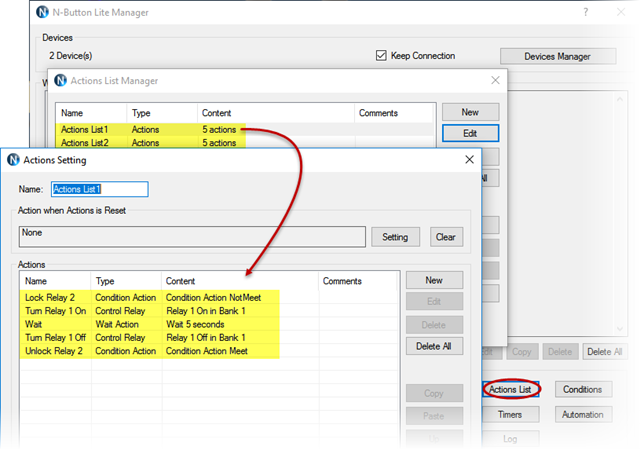Screen dimensions: 640x450
Task: Click Name column header in Actions Setting table
Action: (x=55, y=281)
